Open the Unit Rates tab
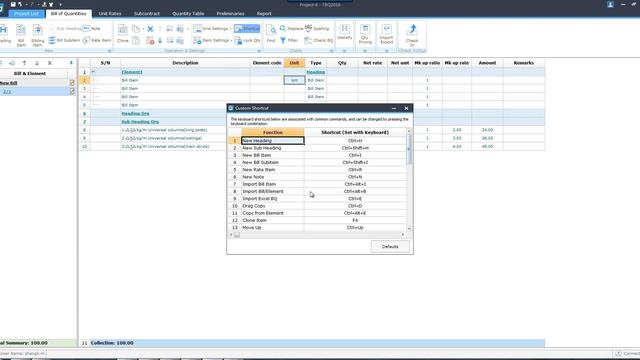Viewport: 640px width, 360px height. (x=110, y=13)
